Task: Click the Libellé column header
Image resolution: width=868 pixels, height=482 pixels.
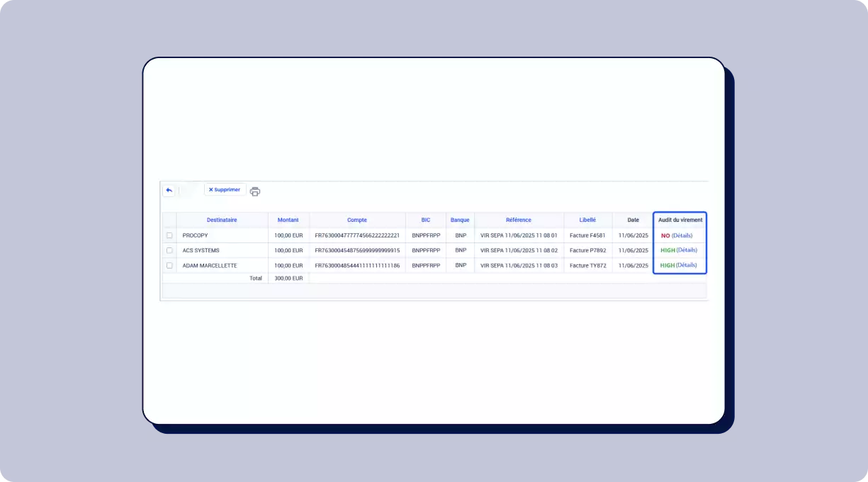Action: 587,220
